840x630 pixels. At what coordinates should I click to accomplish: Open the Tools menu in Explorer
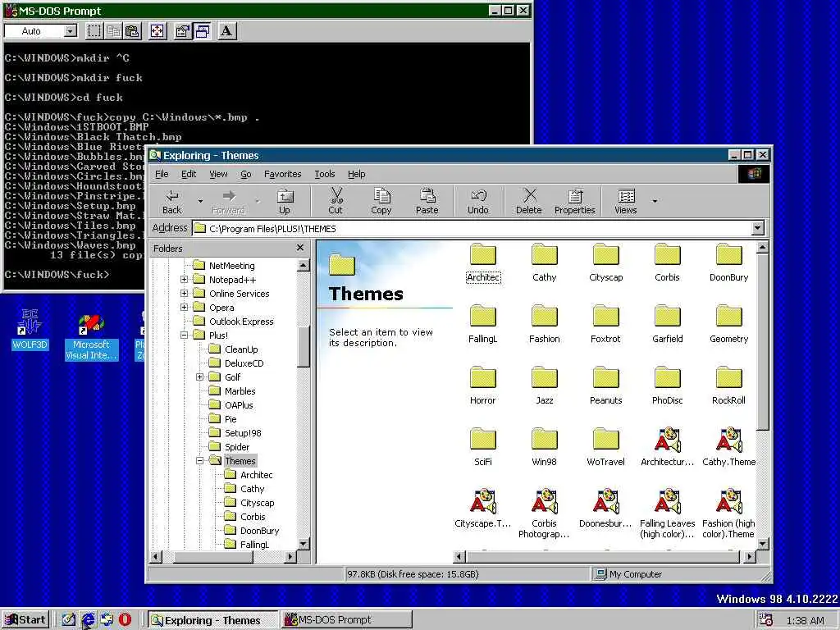point(325,174)
